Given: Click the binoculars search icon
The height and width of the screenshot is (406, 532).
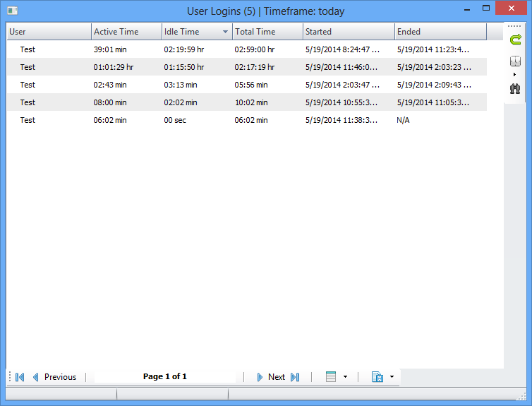Looking at the screenshot, I should 515,88.
